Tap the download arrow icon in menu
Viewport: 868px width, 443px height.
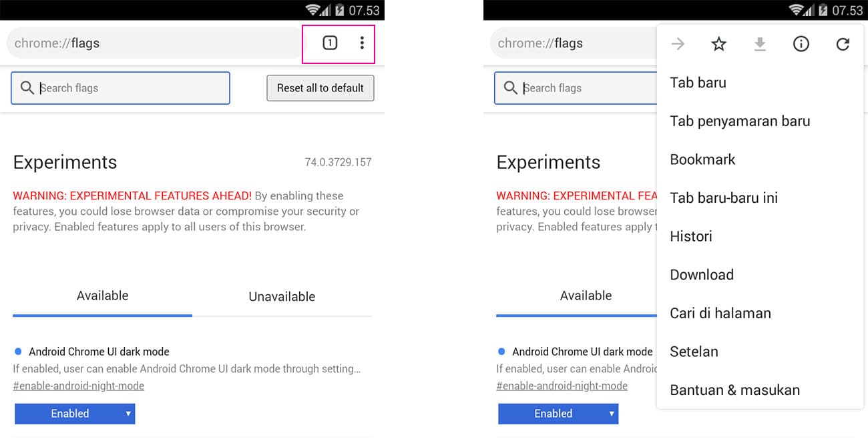pos(760,44)
